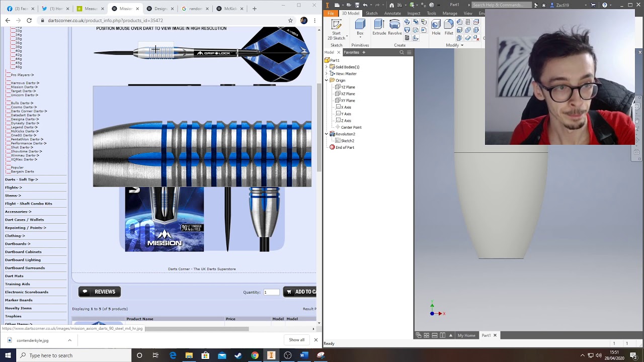Search the Inventor model browser
644x362 pixels.
(x=401, y=52)
